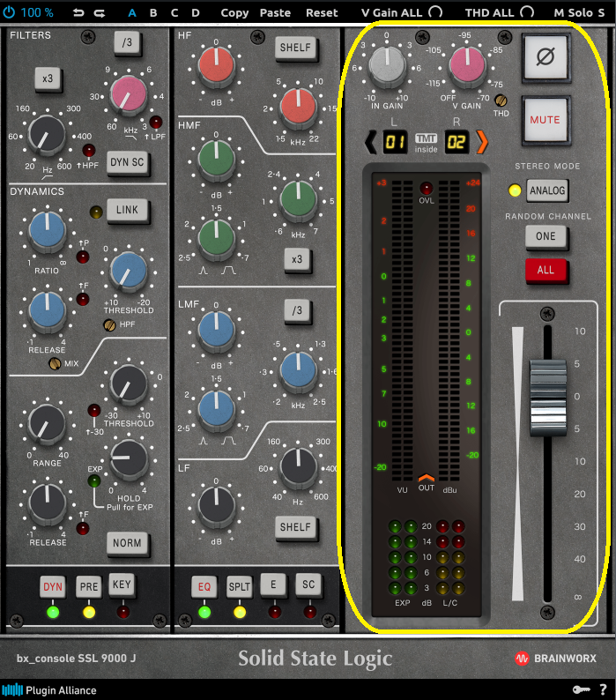The height and width of the screenshot is (700, 616).
Task: Toggle the E EQ type button
Action: pyautogui.click(x=273, y=585)
